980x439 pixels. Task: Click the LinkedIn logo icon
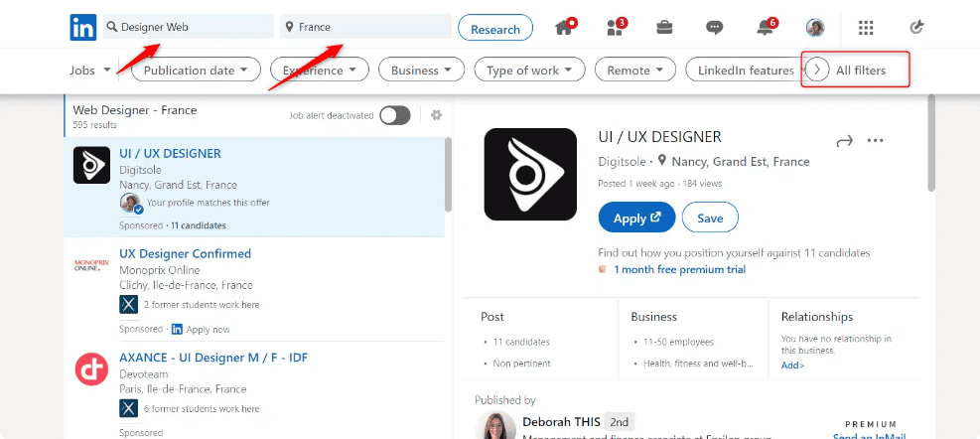(83, 28)
